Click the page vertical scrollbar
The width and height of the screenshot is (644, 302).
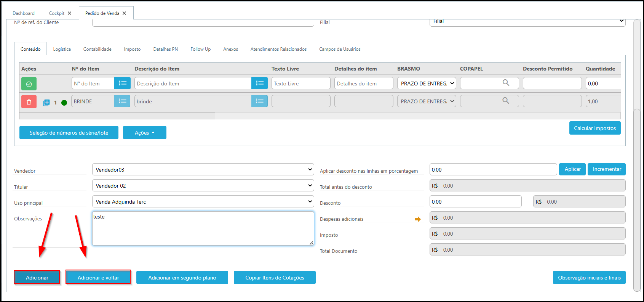[x=637, y=200]
